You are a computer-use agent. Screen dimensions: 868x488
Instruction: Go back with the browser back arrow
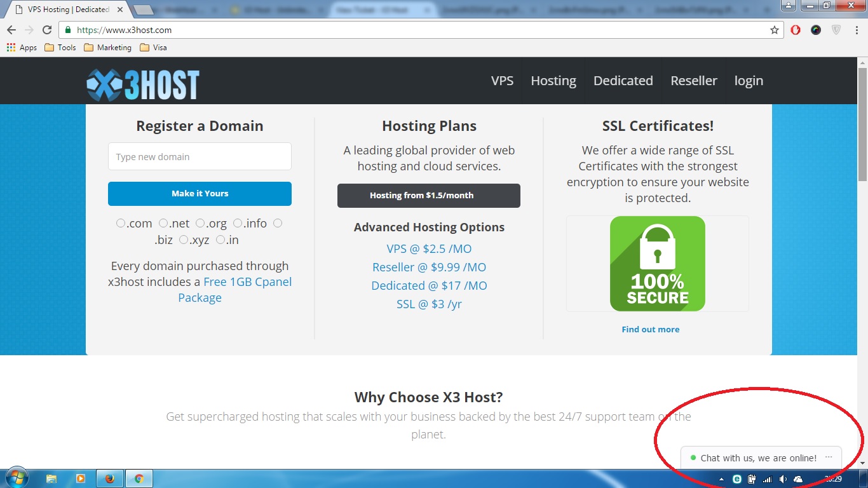[11, 30]
